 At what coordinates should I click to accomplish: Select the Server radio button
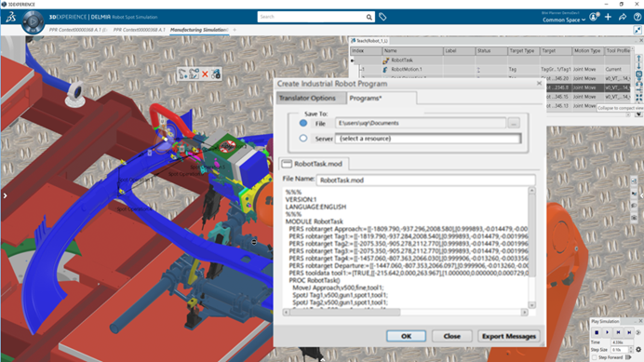[x=303, y=139]
